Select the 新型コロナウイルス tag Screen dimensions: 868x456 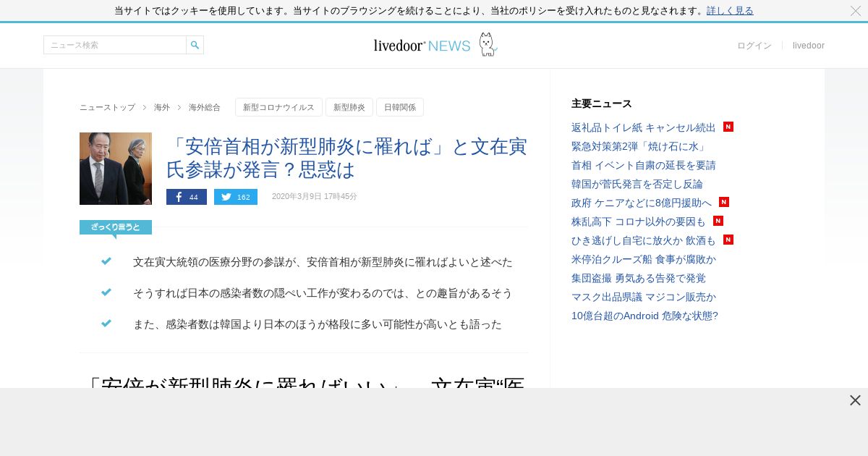click(278, 107)
